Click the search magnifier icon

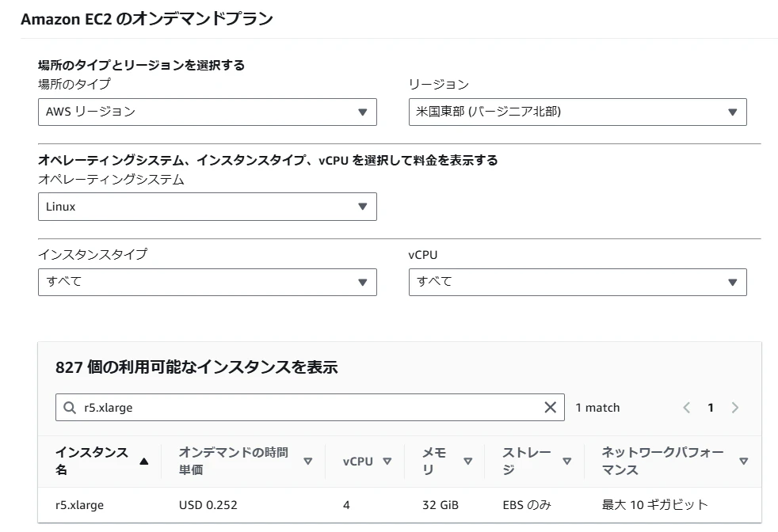(70, 408)
